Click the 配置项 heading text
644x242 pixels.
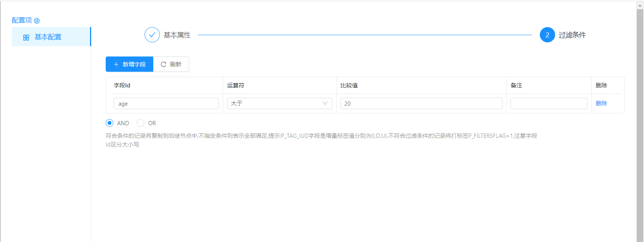point(22,20)
